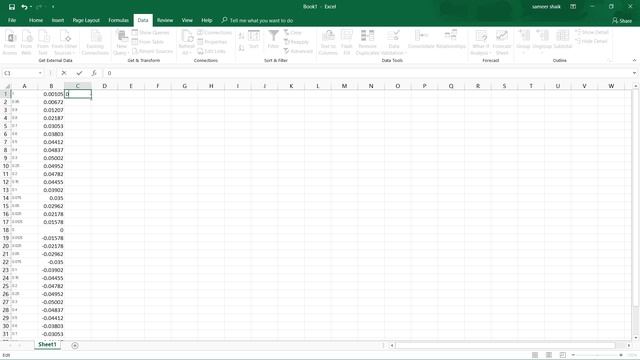The image size is (640, 360).
Task: Switch to the Formulas tab
Action: (118, 20)
